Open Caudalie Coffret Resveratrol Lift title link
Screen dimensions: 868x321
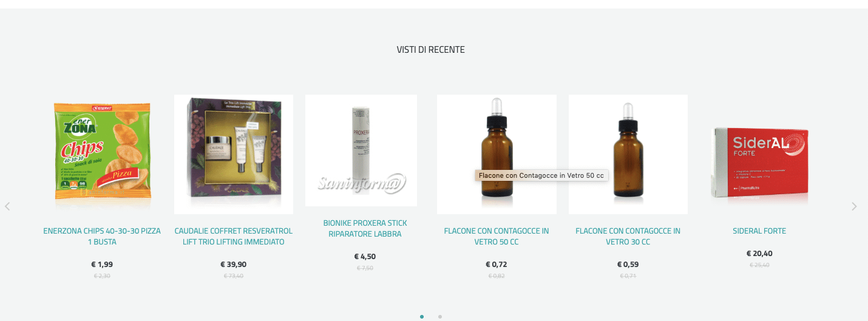(x=234, y=237)
